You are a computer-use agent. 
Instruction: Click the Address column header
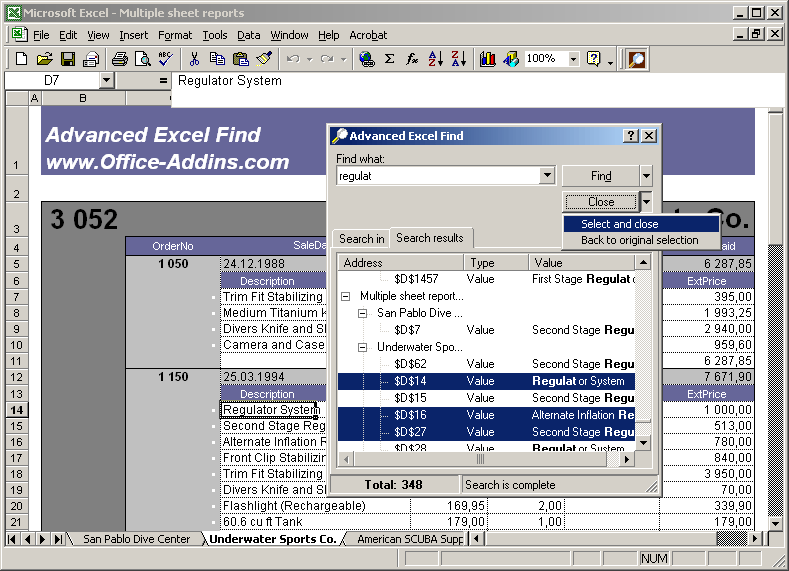tap(401, 263)
